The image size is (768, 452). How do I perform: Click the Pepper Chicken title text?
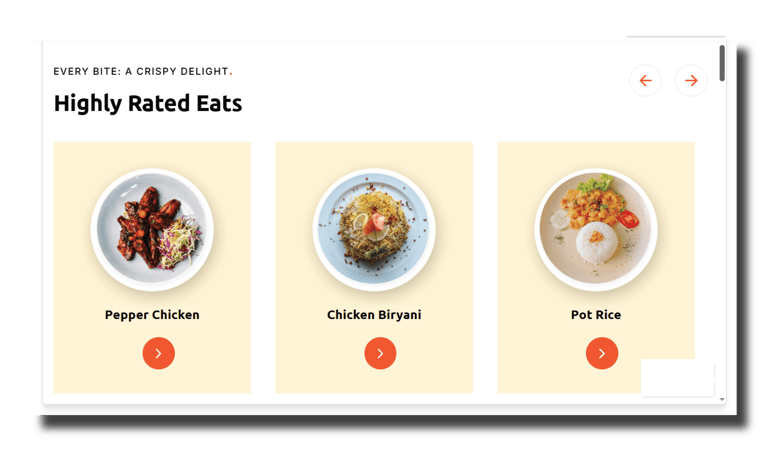tap(152, 315)
